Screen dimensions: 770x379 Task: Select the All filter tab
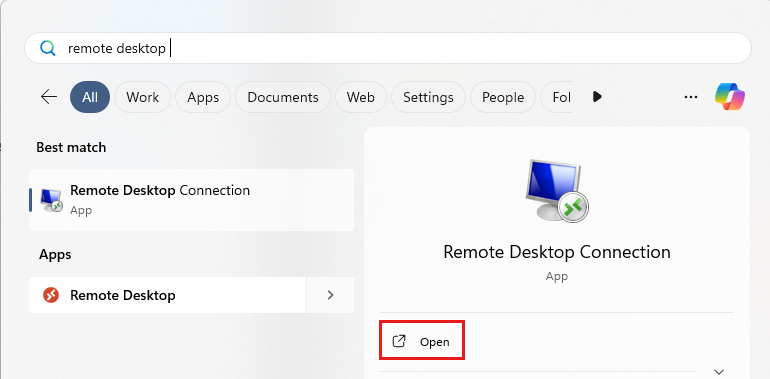click(x=90, y=97)
